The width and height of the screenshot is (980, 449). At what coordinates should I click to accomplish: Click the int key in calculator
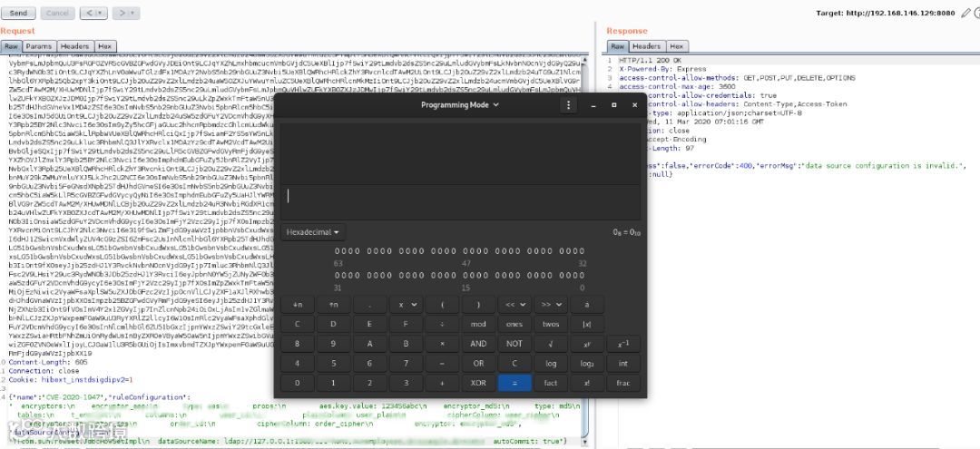click(x=623, y=363)
